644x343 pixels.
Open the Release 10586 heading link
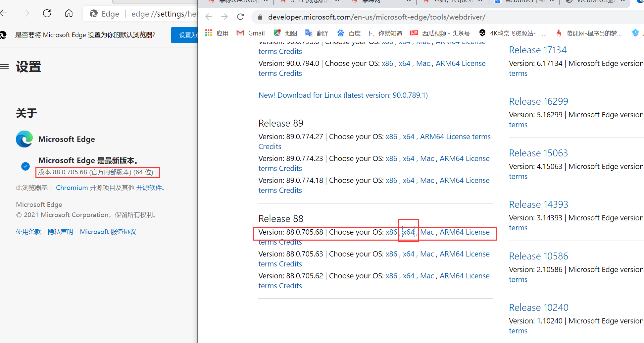[538, 256]
